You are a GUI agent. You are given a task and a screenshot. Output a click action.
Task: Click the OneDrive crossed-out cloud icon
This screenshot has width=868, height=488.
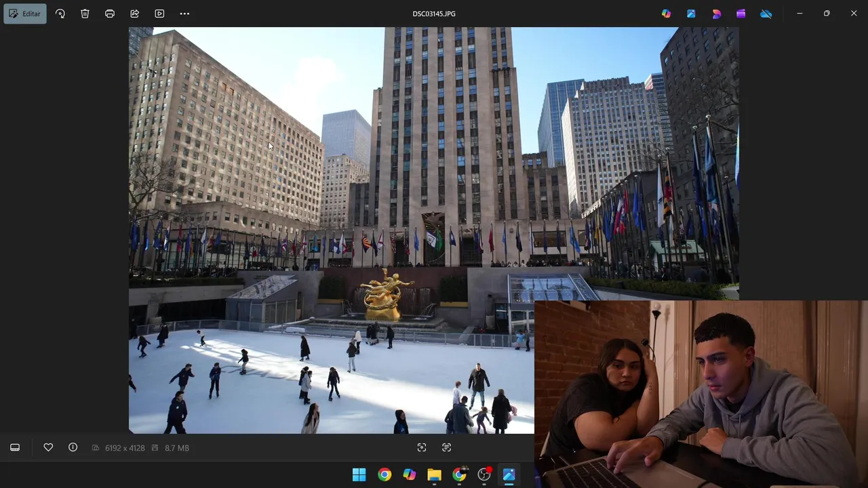pyautogui.click(x=766, y=14)
